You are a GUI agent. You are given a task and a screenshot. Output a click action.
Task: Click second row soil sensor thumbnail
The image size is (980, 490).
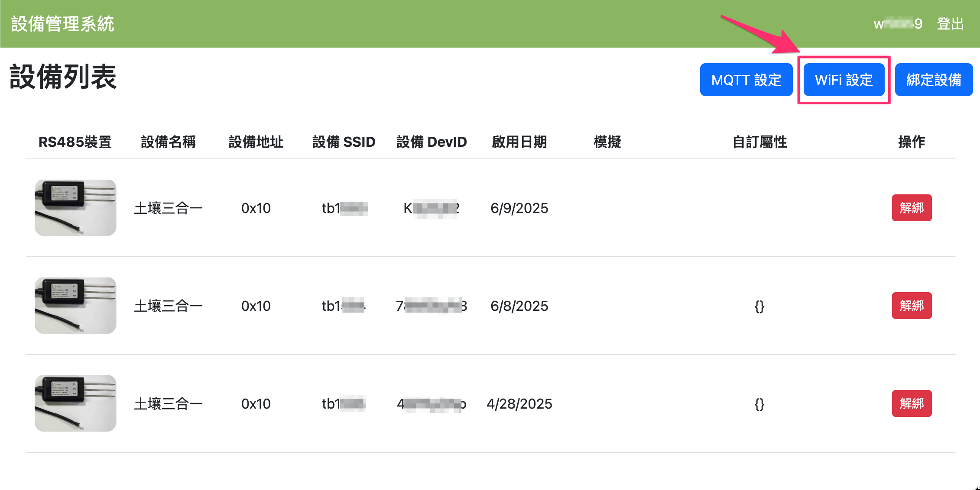[x=75, y=306]
